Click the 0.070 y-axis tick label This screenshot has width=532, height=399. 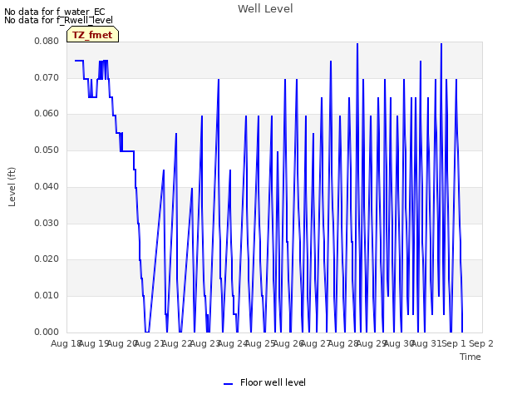coord(47,77)
